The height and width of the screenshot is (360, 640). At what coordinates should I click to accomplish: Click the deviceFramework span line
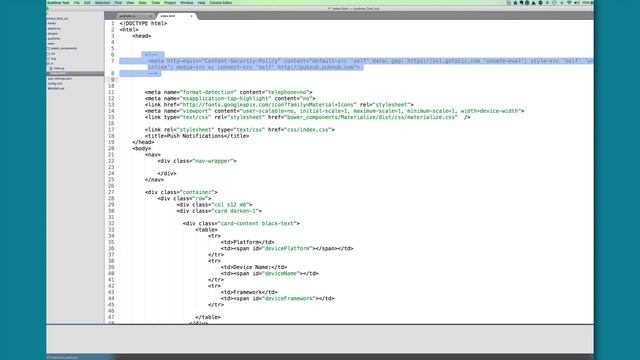pyautogui.click(x=278, y=298)
